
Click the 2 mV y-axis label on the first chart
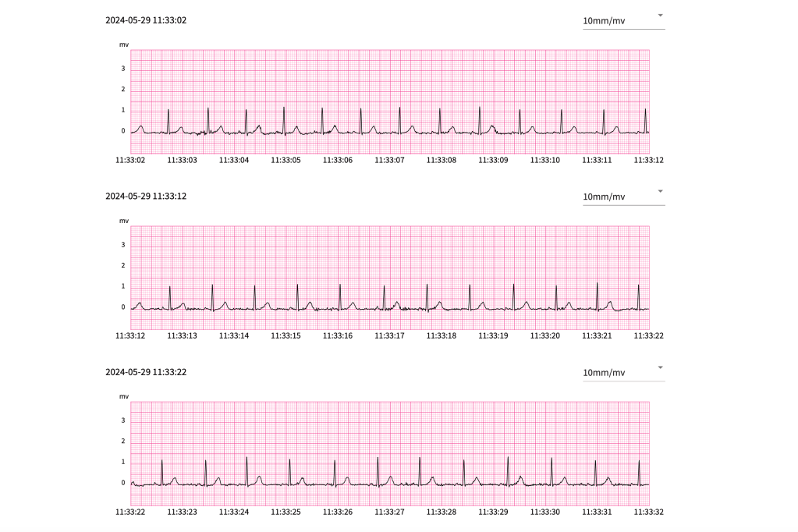[x=122, y=90]
